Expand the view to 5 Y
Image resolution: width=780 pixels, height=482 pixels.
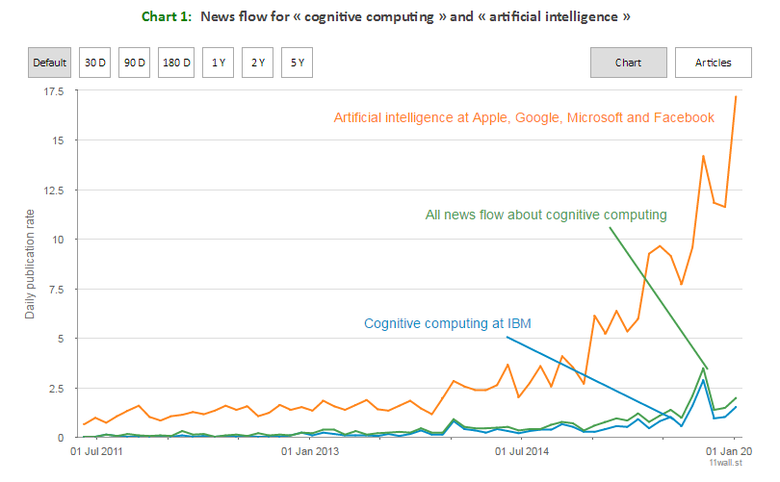[298, 62]
